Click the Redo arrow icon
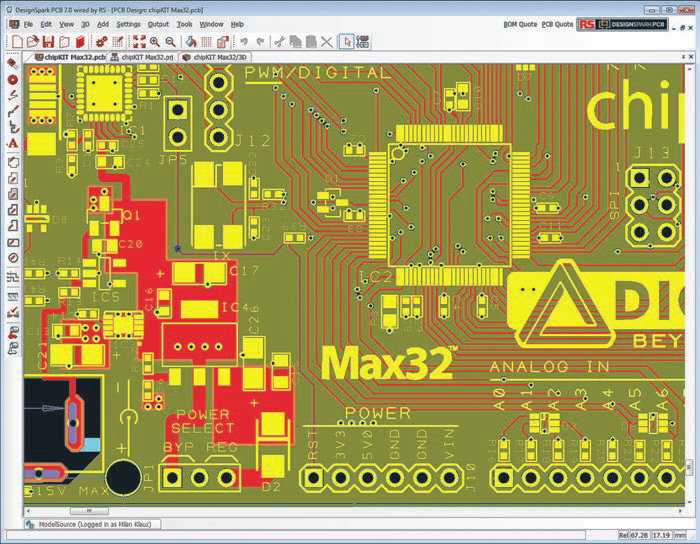The height and width of the screenshot is (544, 700). [261, 42]
